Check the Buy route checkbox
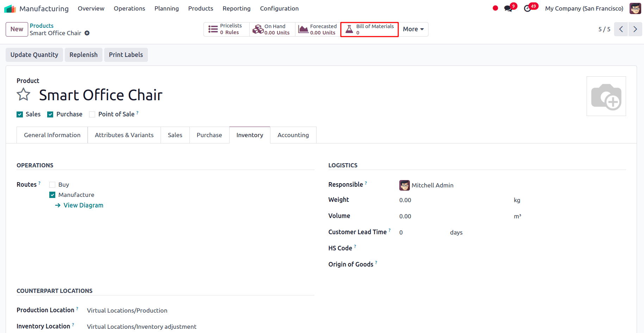644x333 pixels. 52,184
